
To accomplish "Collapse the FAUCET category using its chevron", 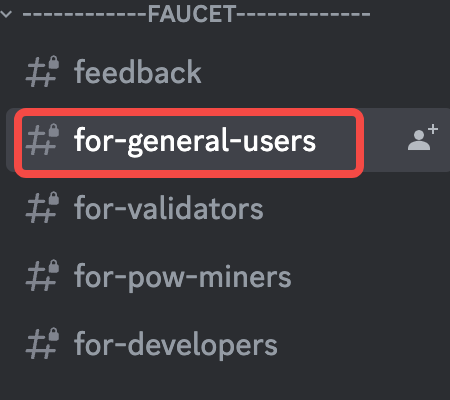I will 6,14.
